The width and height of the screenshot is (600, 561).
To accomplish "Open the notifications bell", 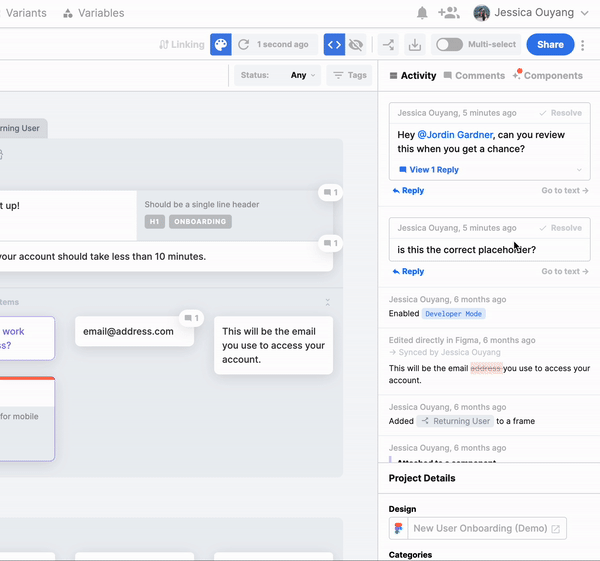I will [422, 13].
